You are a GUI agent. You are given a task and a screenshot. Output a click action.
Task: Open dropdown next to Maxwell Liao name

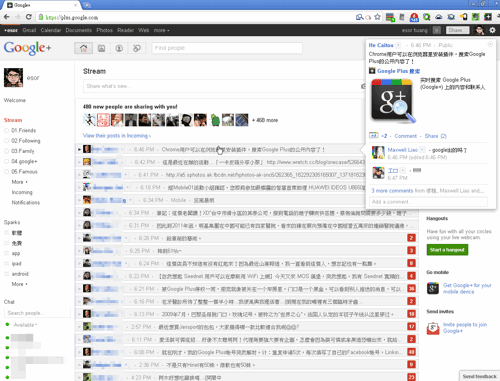point(422,150)
